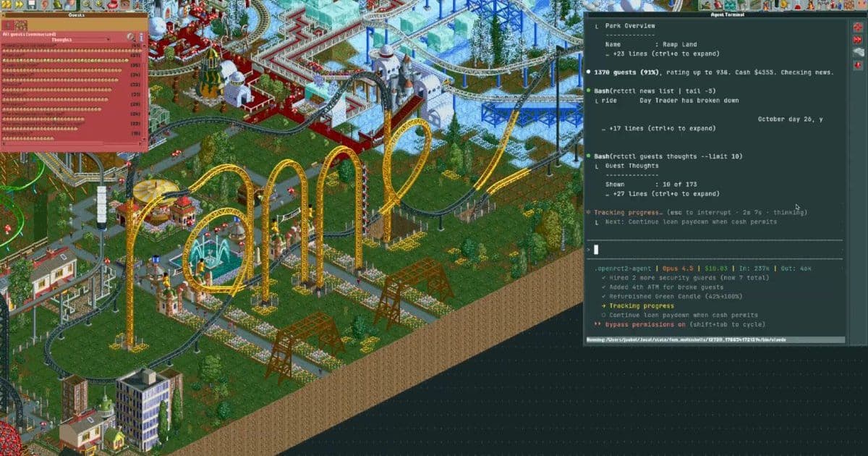This screenshot has width=868, height=456.
Task: Click the info 'i' icon in Guests window
Action: 141,38
